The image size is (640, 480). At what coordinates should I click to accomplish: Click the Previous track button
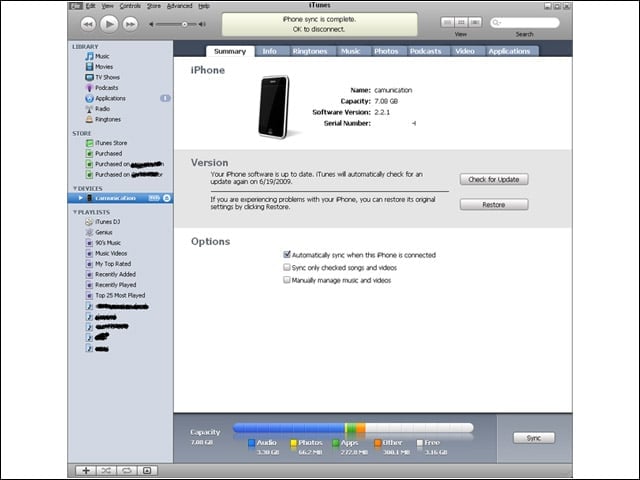(88, 24)
